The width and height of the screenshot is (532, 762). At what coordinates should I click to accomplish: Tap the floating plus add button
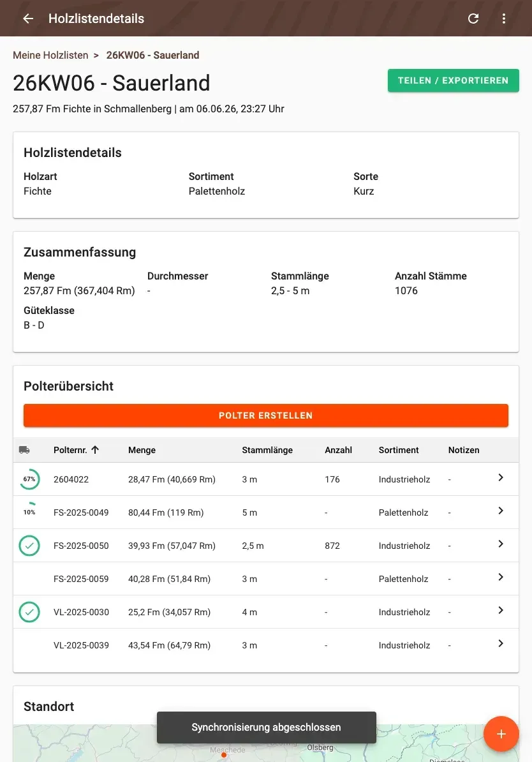point(501,734)
